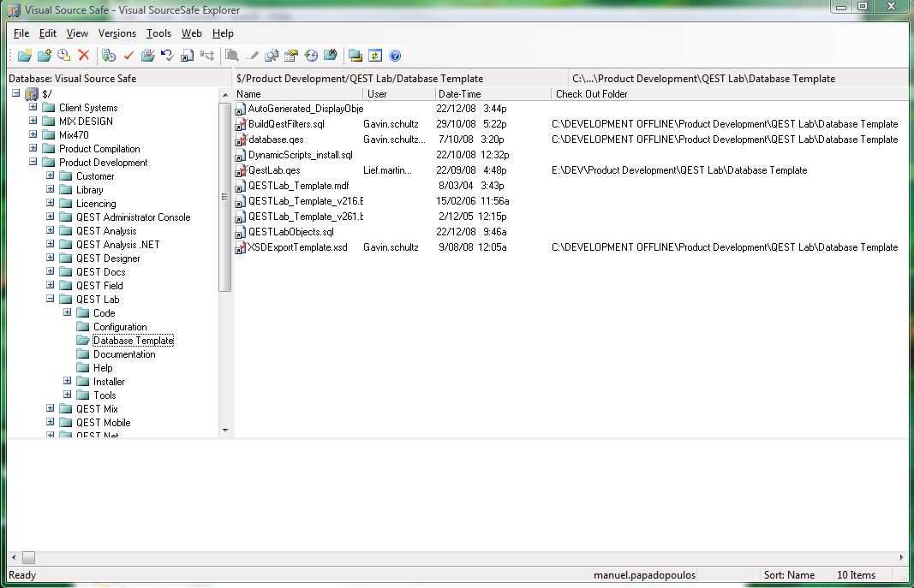Click the Add Files toolbar icon
This screenshot has width=914, height=588.
point(45,56)
